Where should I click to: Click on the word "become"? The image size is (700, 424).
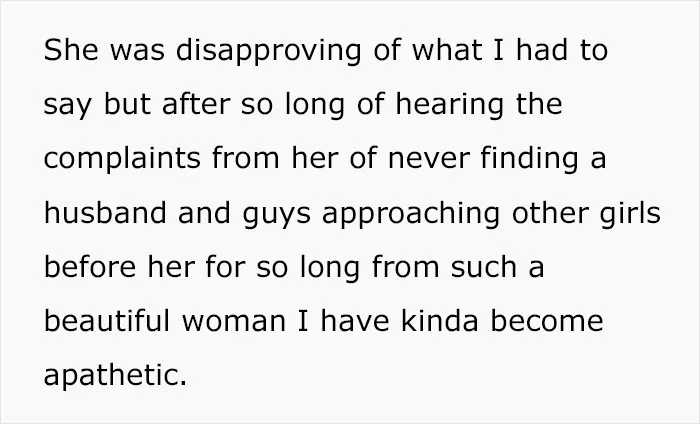[x=547, y=321]
